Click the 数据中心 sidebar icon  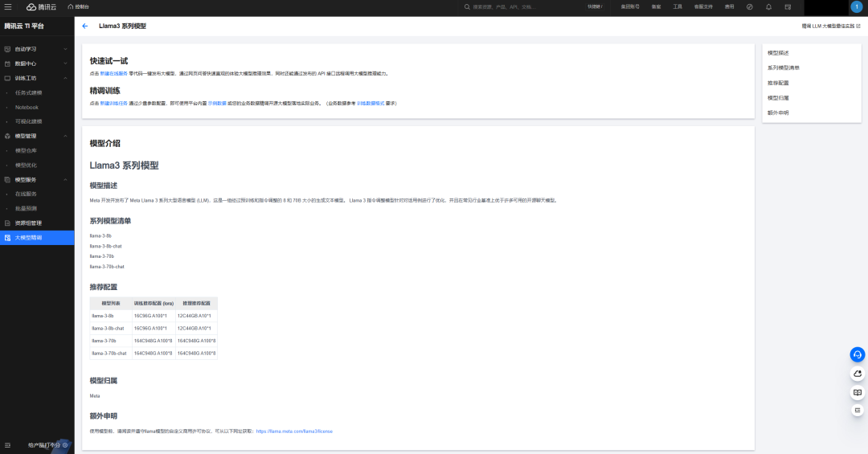coord(7,63)
